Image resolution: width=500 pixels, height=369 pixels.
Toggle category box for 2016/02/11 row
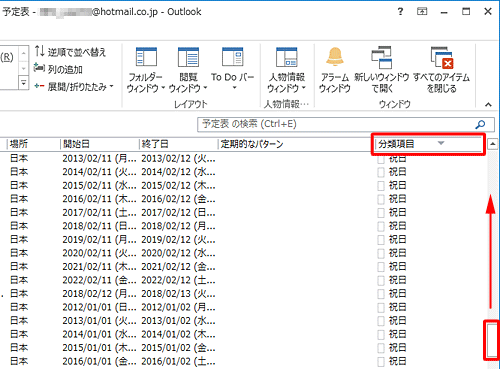click(381, 199)
